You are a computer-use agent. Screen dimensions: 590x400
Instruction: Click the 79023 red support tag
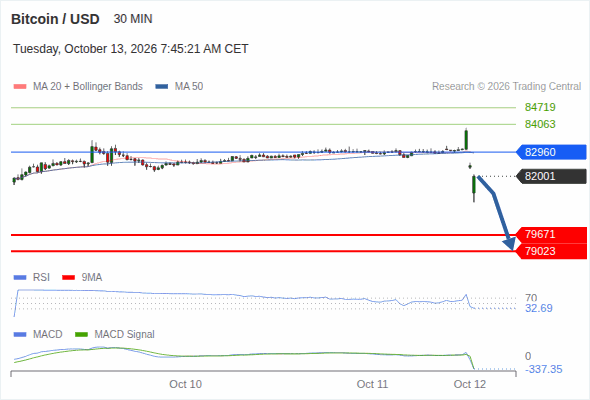click(x=551, y=251)
